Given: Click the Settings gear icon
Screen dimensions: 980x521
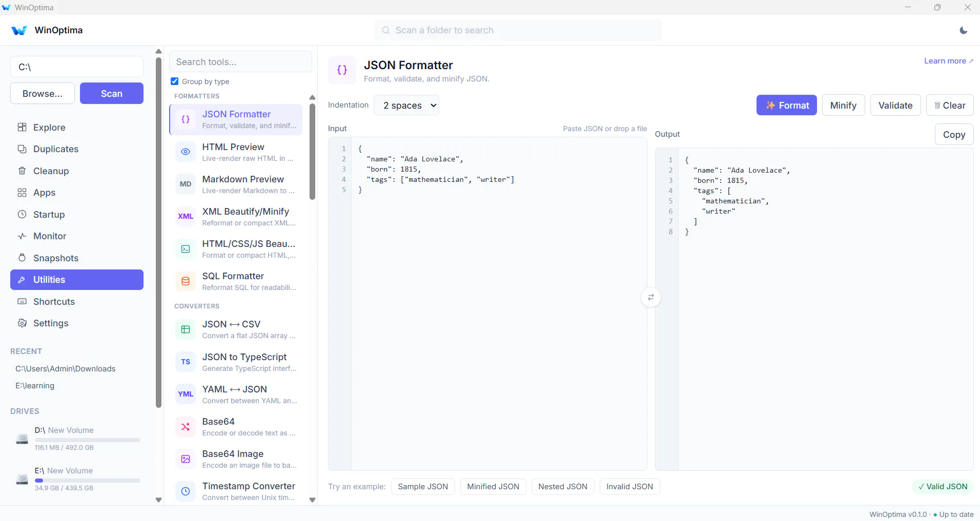Looking at the screenshot, I should (x=22, y=323).
